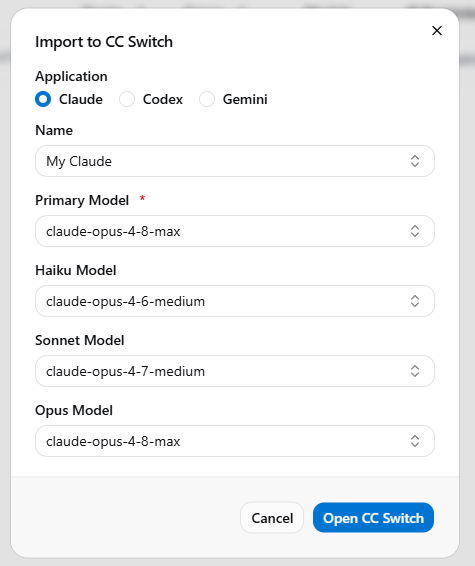Click into the My Claude name field
The width and height of the screenshot is (475, 566).
click(235, 161)
